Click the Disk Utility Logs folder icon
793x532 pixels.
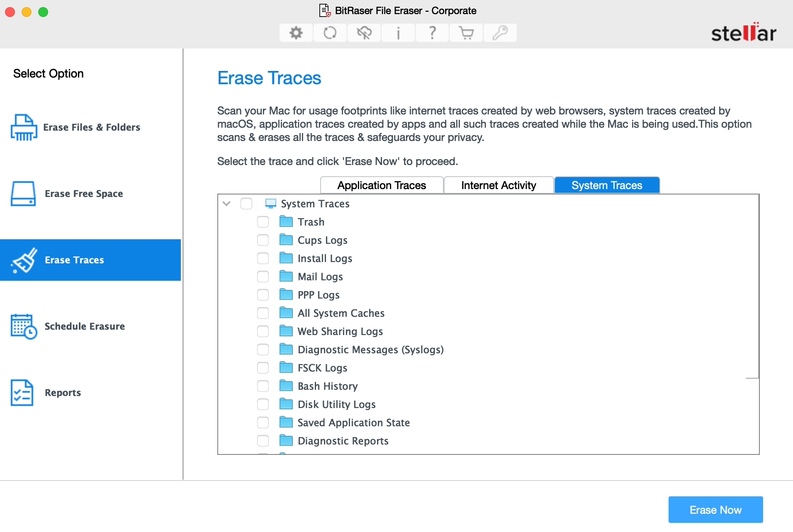[286, 404]
